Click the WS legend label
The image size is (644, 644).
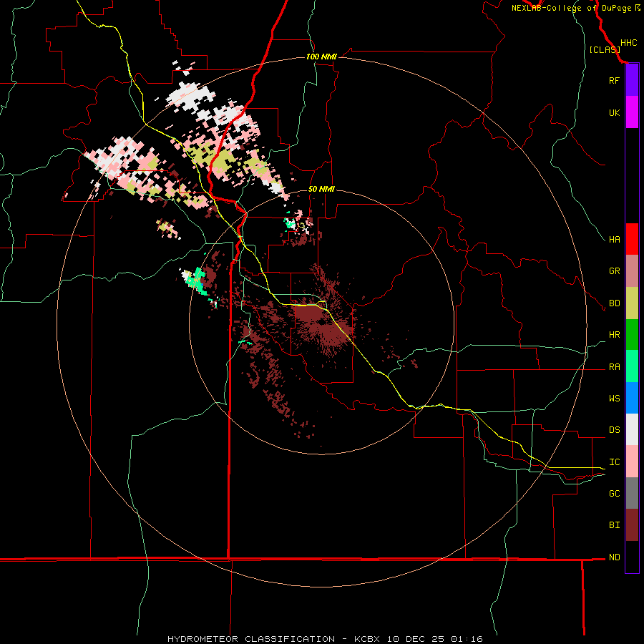point(614,398)
